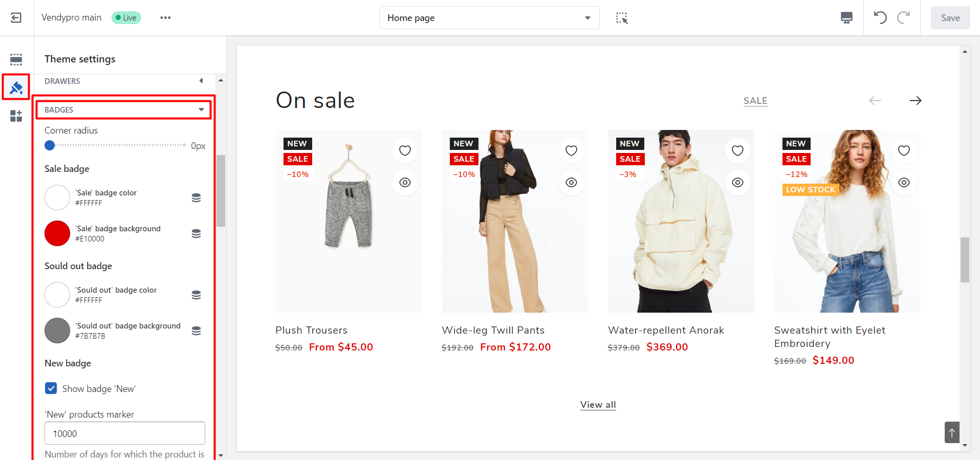Add Sweatshirt with Eyelet Embroidery to wishlist
This screenshot has height=460, width=980.
tap(904, 150)
